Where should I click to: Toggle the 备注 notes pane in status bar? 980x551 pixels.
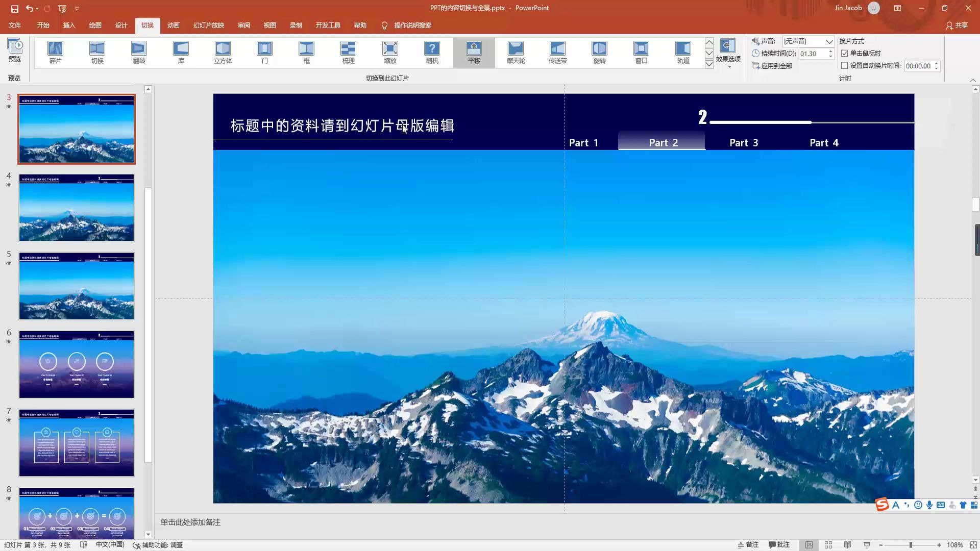tap(748, 545)
